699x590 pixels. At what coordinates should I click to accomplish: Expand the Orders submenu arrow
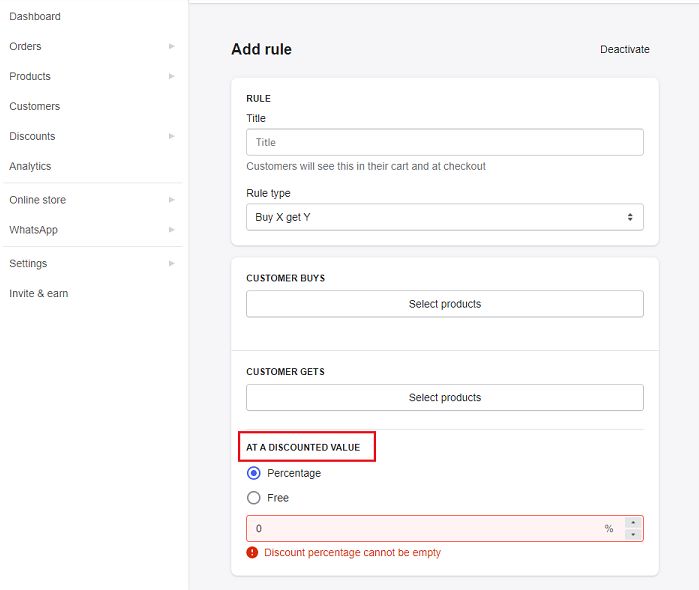(172, 46)
